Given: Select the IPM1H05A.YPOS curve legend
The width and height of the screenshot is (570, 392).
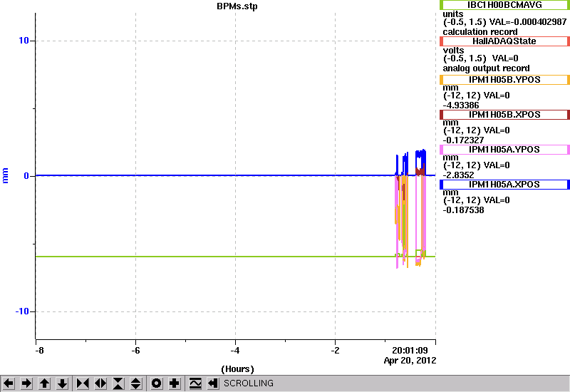Looking at the screenshot, I should point(504,150).
